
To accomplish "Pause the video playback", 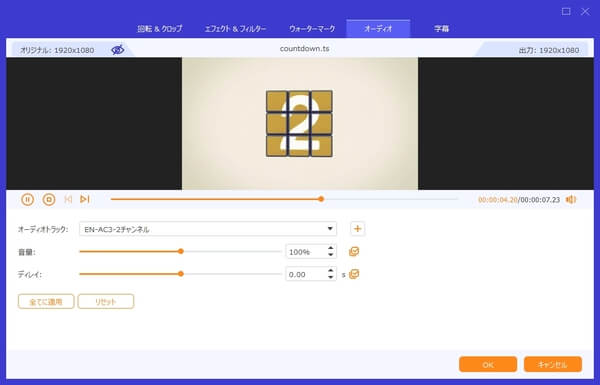I will click(x=27, y=199).
